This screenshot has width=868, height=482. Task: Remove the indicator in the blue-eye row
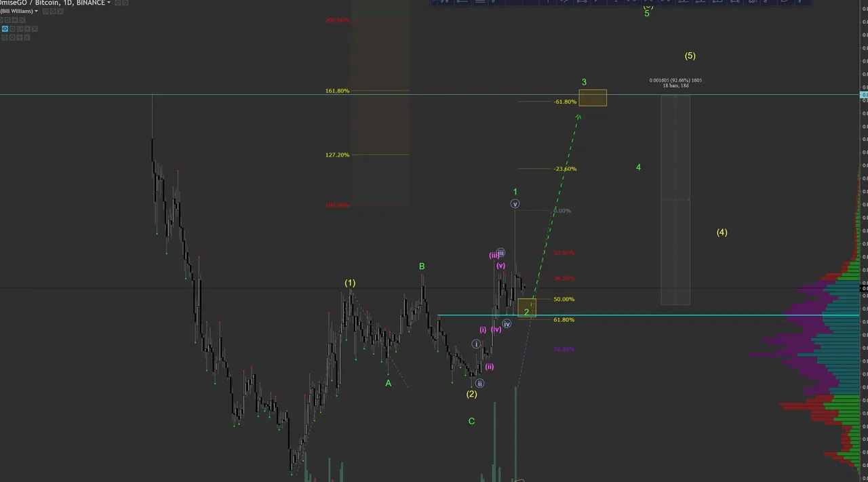(35, 28)
